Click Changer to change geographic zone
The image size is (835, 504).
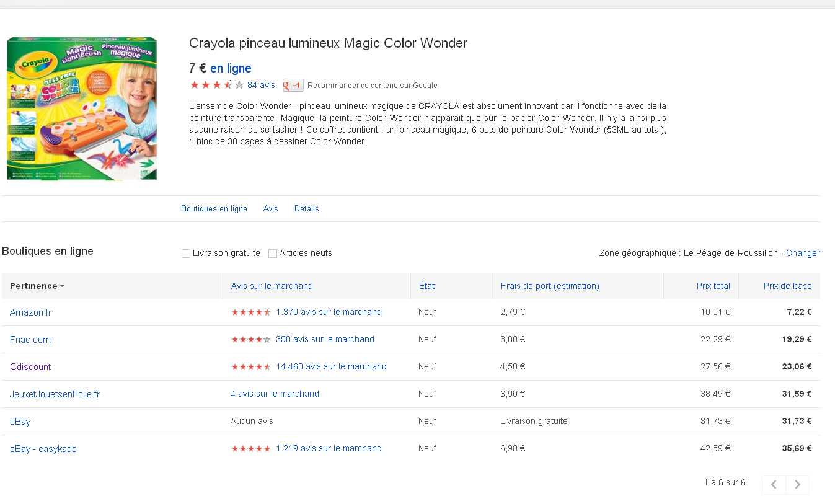pos(803,253)
